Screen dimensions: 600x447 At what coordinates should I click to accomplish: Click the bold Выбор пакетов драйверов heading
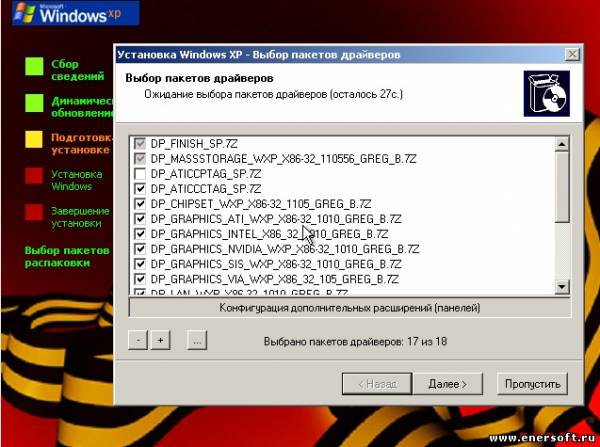pos(199,78)
